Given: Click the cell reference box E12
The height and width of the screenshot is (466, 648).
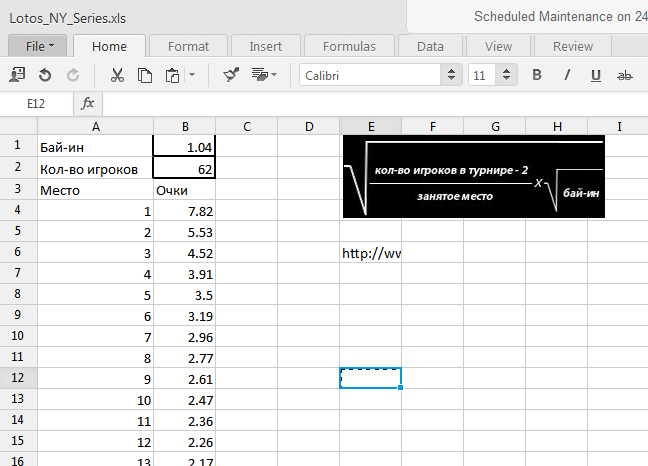Looking at the screenshot, I should (x=36, y=104).
